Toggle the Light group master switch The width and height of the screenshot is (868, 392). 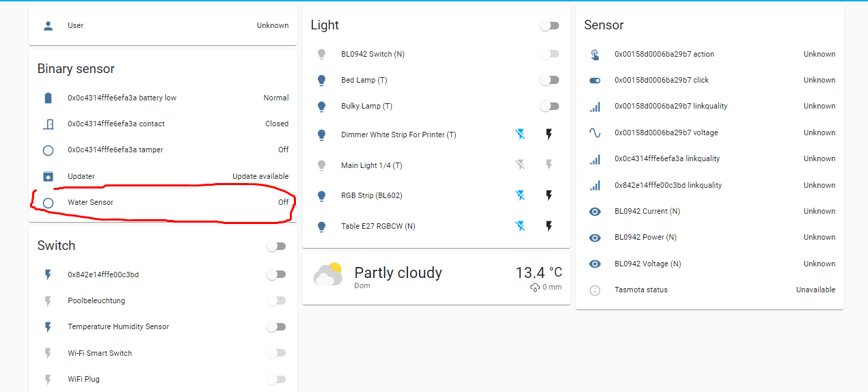[x=550, y=26]
